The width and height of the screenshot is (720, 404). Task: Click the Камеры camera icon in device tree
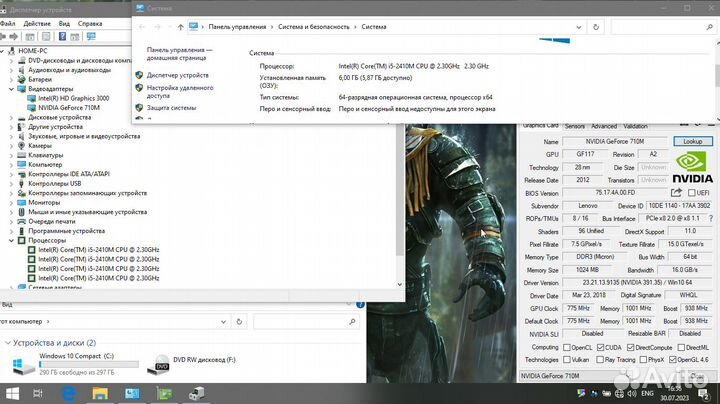pos(21,146)
